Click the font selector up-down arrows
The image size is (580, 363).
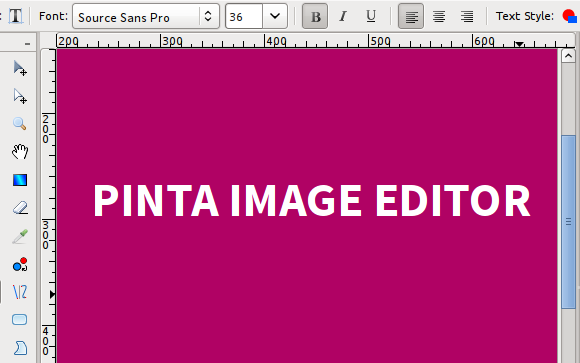[x=208, y=16]
